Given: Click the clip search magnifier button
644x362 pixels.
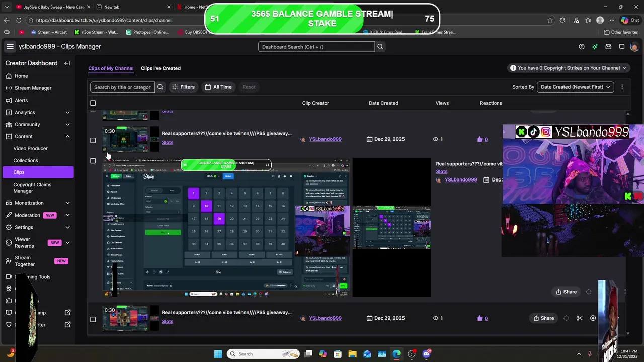Looking at the screenshot, I should tap(160, 87).
